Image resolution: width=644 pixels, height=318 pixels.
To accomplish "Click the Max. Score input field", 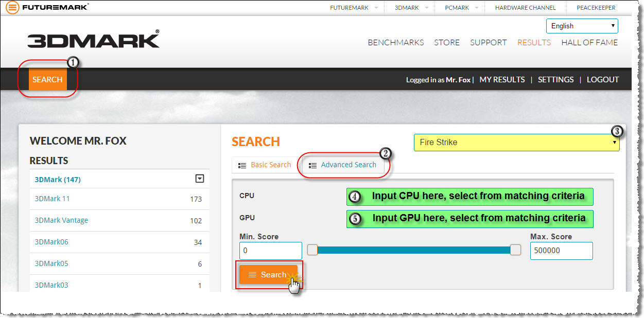I will pyautogui.click(x=561, y=251).
